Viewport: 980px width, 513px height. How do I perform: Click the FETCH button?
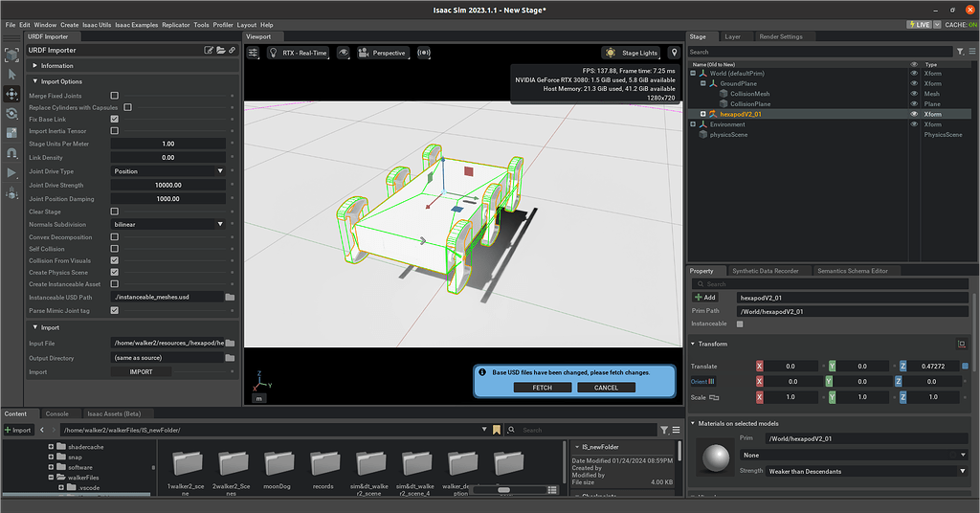pos(542,388)
